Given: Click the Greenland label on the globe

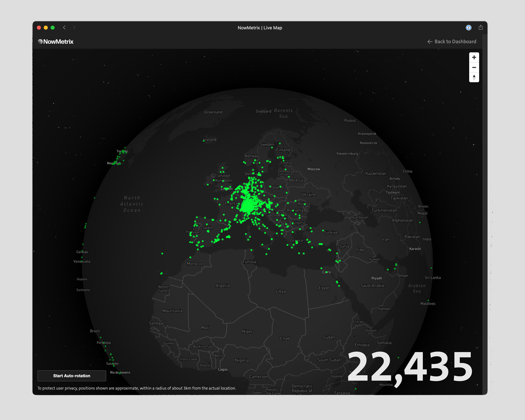Looking at the screenshot, I should [213, 112].
